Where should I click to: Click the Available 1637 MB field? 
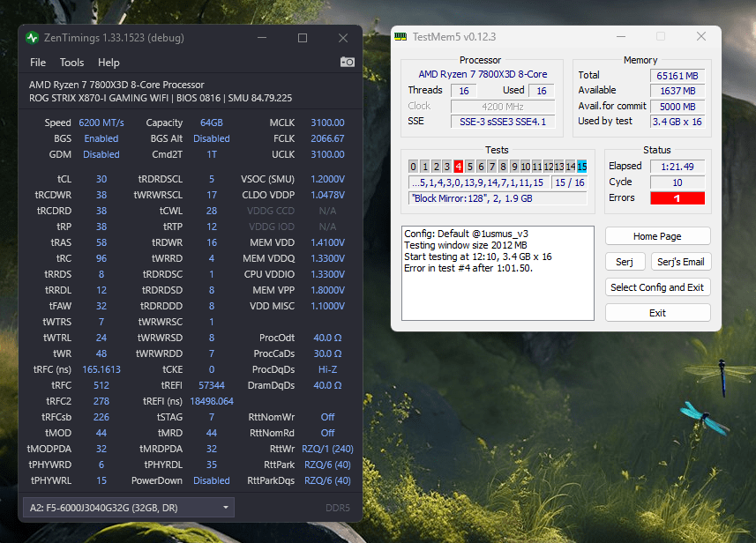point(677,91)
